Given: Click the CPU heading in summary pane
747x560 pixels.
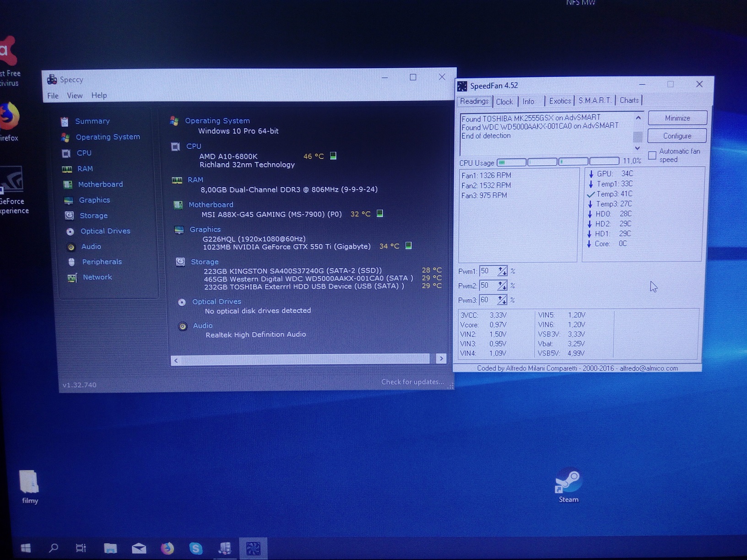Looking at the screenshot, I should [x=194, y=146].
